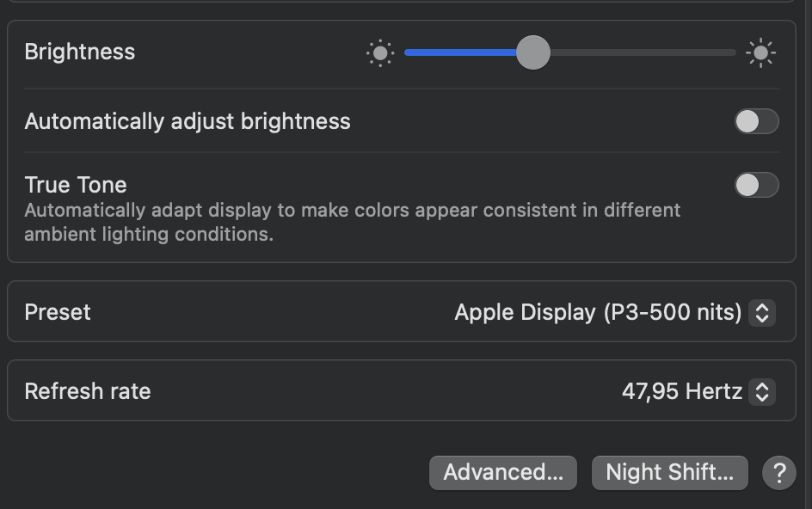The height and width of the screenshot is (509, 812).
Task: Click the Refresh rate up-down chevron icon
Action: coord(761,392)
